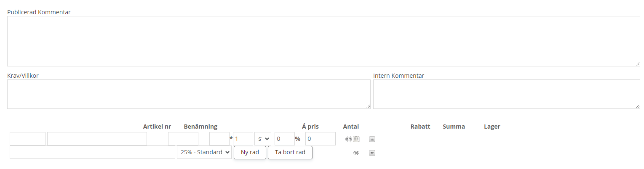Move row up with up arrow button
This screenshot has height=169, width=644.
point(372,139)
